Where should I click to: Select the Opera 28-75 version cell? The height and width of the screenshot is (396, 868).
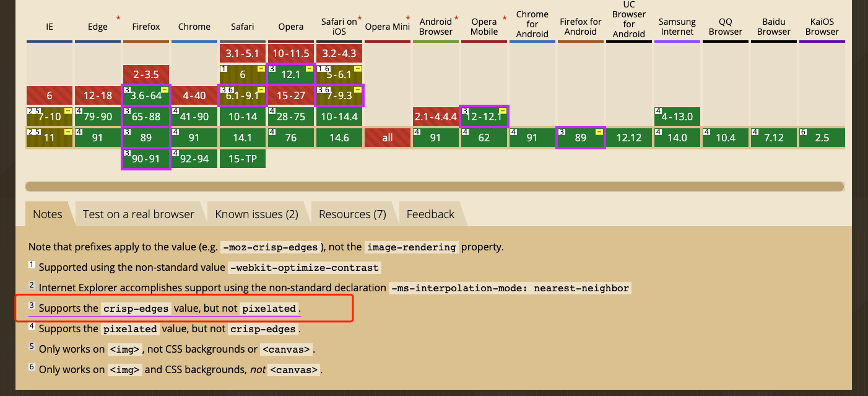coord(291,117)
